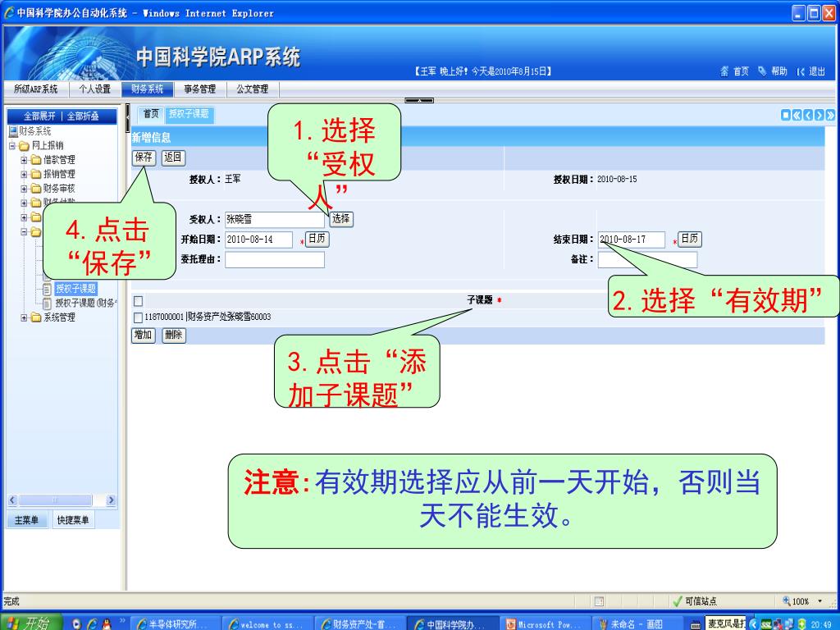Click the 开始日期 field showing 2010-08-14
This screenshot has width=840, height=630.
(258, 240)
